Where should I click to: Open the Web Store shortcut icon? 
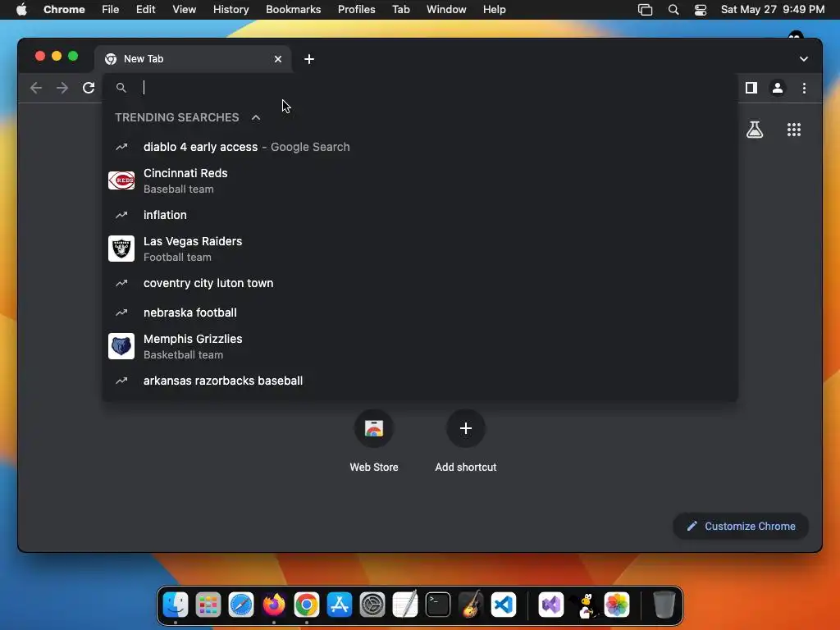click(374, 428)
